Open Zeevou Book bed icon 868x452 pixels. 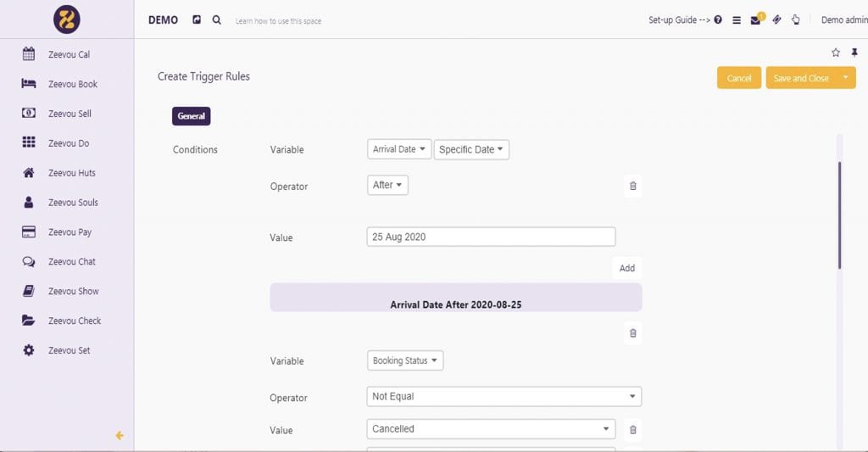tap(29, 84)
